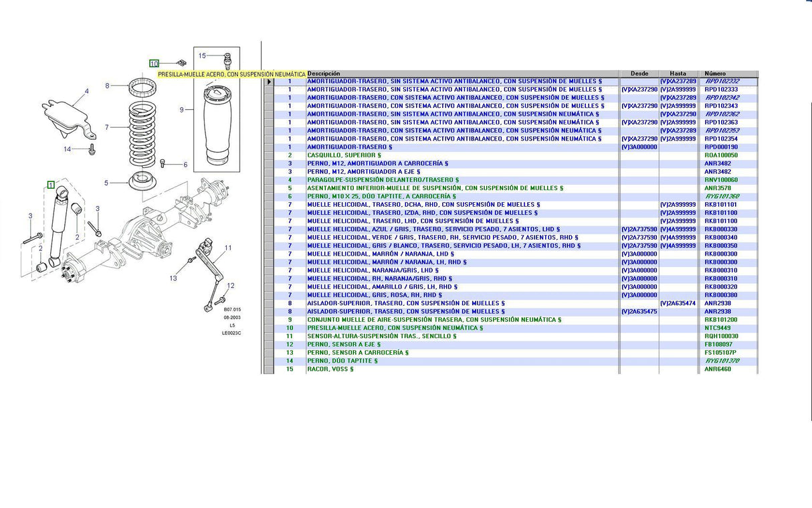Select part number RPD102343
The image size is (812, 508).
click(x=722, y=106)
